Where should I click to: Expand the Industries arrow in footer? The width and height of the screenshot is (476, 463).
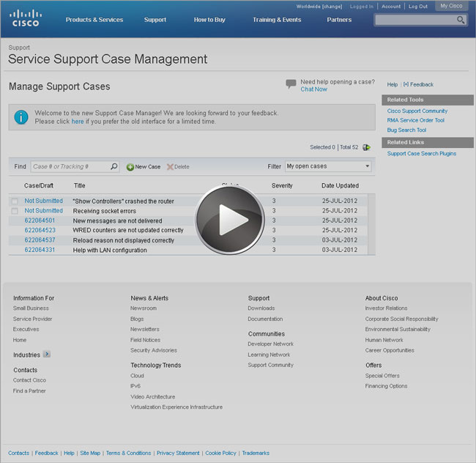(47, 355)
